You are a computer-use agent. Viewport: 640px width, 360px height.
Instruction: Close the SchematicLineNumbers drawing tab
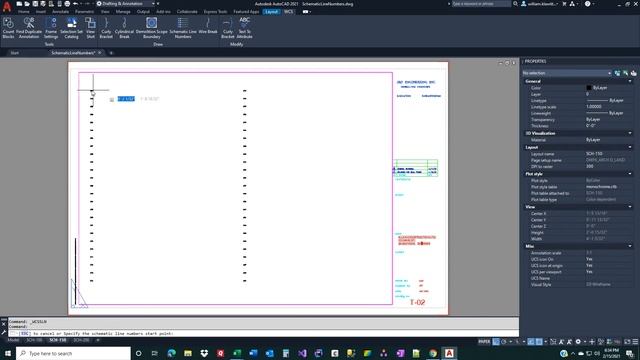pyautogui.click(x=100, y=53)
